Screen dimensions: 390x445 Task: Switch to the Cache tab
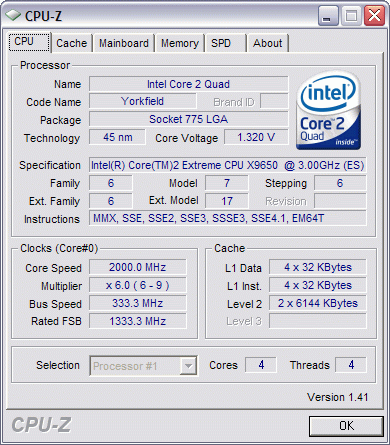[x=72, y=43]
